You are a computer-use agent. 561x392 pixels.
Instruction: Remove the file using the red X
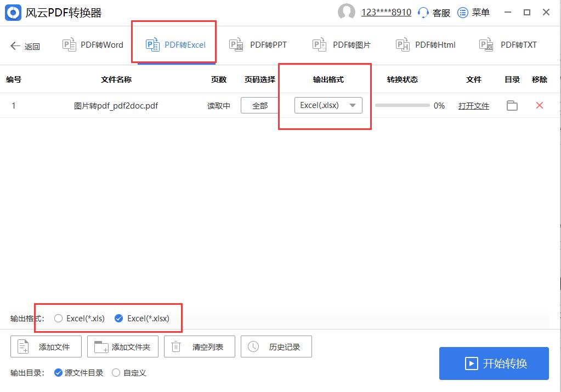539,106
